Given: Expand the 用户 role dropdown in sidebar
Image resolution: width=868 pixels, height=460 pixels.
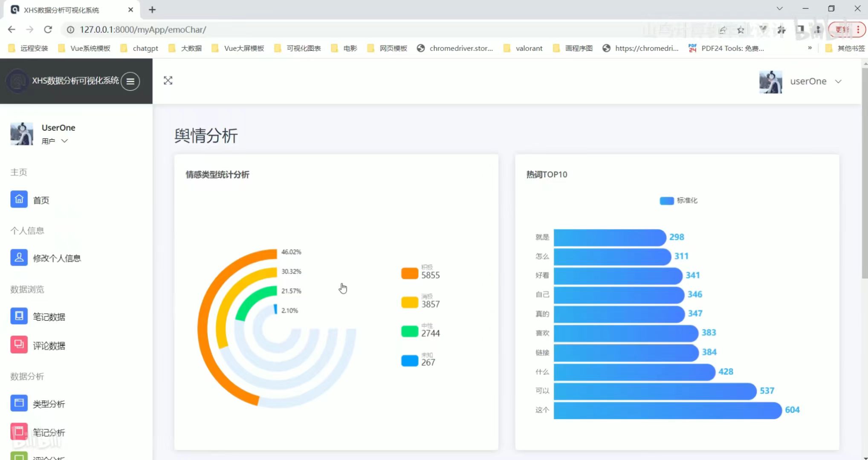Looking at the screenshot, I should point(64,141).
